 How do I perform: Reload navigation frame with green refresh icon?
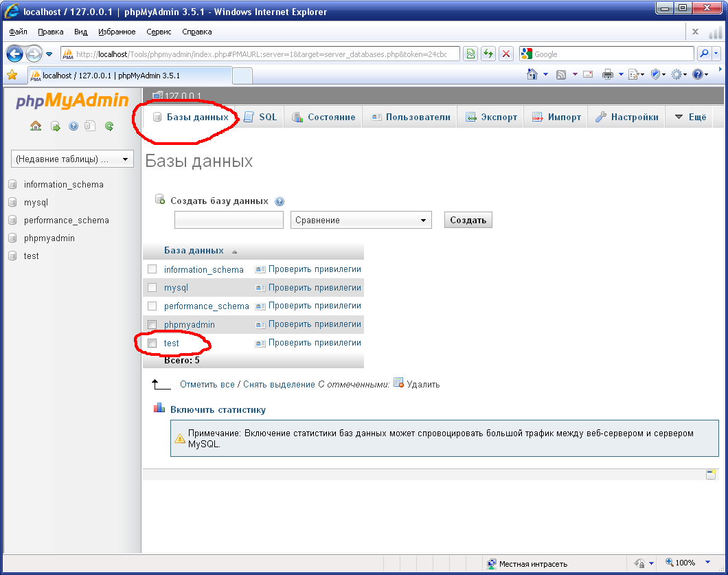pos(109,126)
